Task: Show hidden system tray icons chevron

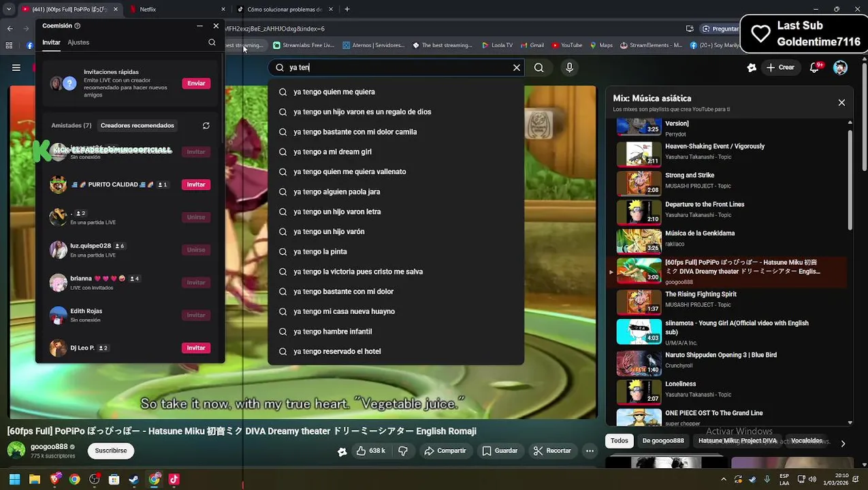Action: (724, 479)
